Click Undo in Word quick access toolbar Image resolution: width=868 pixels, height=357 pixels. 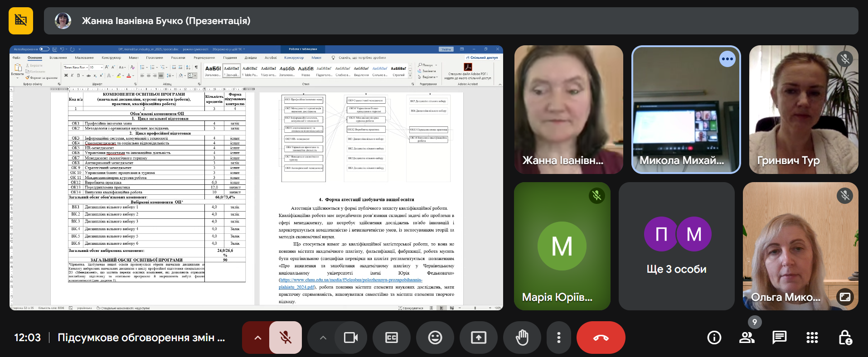(62, 49)
